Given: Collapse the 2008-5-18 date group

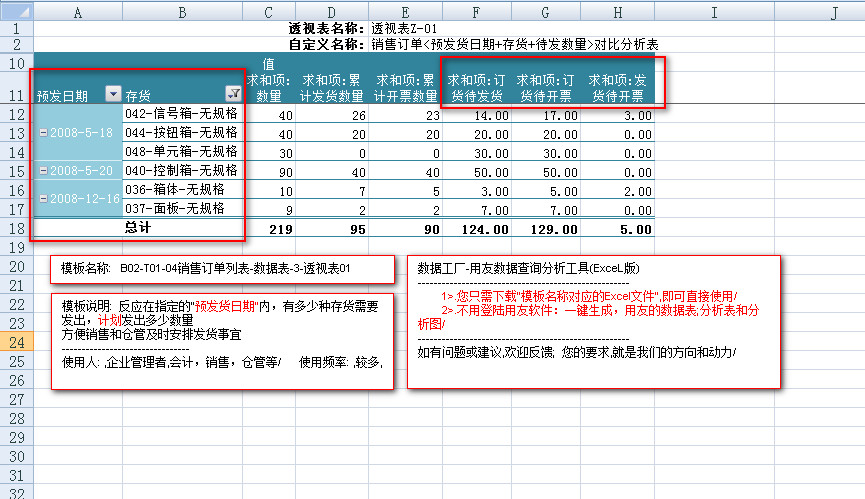Looking at the screenshot, I should (x=41, y=133).
